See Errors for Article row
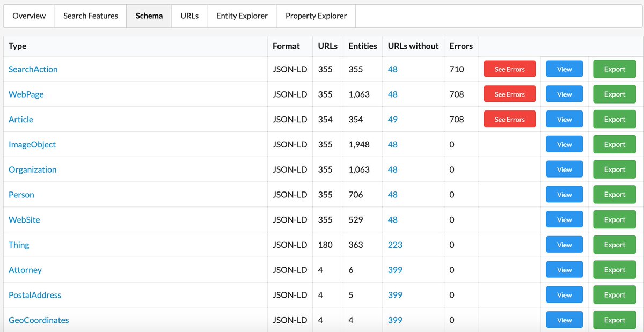 tap(510, 119)
